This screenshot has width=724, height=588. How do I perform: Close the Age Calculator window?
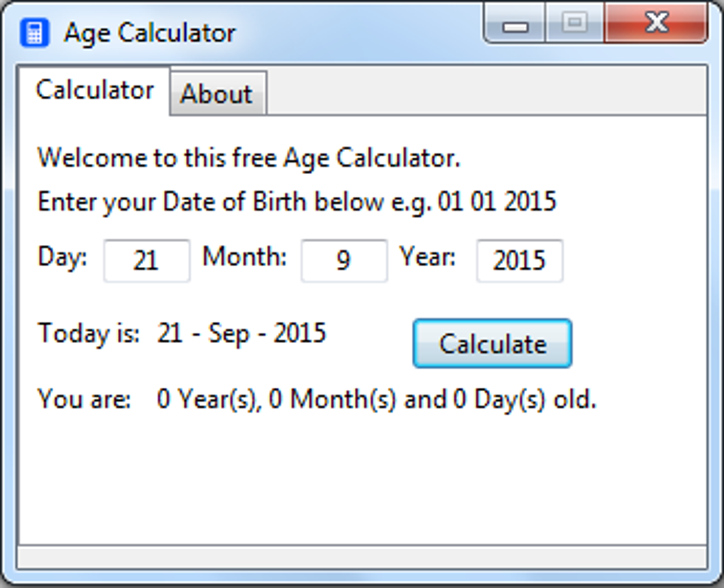[x=654, y=22]
